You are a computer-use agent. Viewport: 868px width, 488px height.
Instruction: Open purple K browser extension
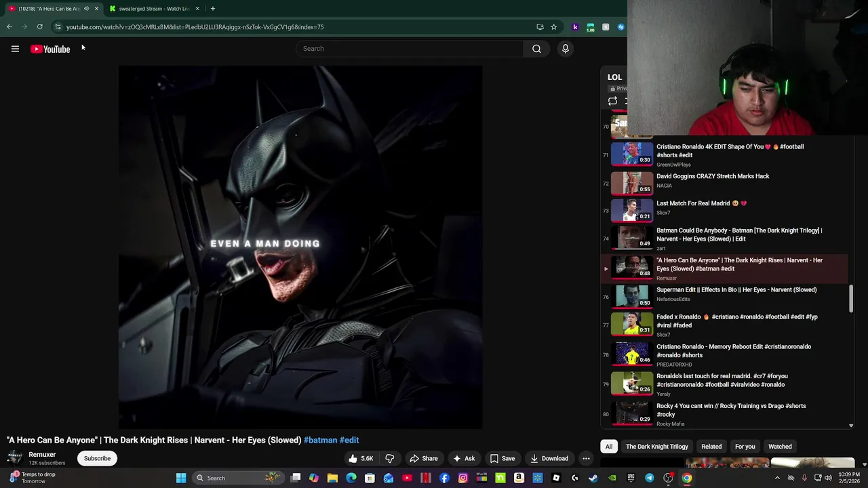click(575, 27)
